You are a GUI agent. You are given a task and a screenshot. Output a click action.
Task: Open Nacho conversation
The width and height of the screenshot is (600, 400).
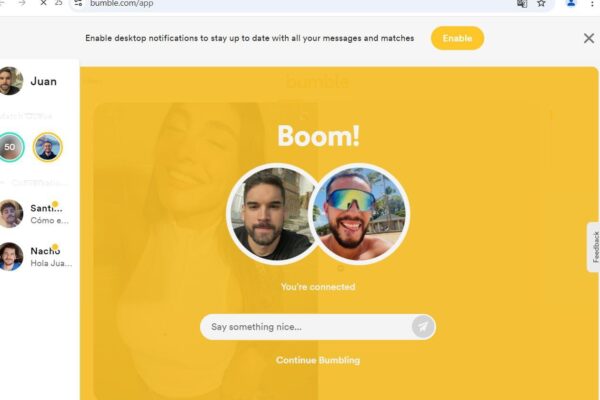tap(36, 256)
